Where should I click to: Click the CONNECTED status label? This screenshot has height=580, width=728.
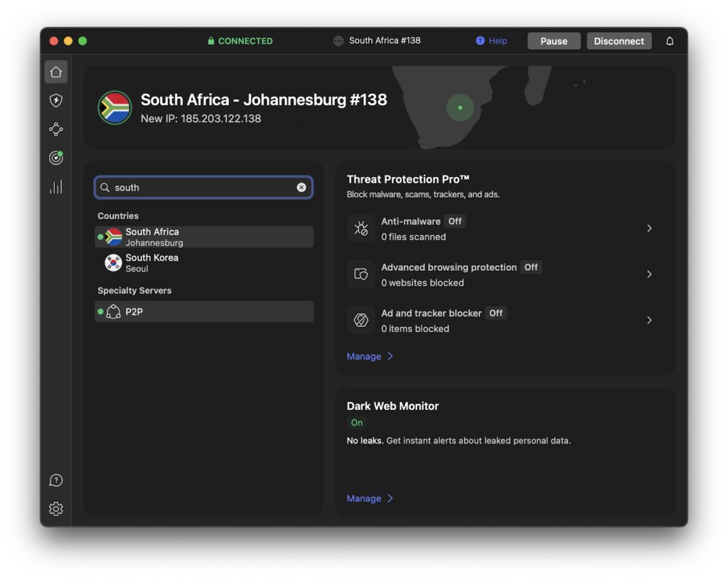(x=245, y=41)
